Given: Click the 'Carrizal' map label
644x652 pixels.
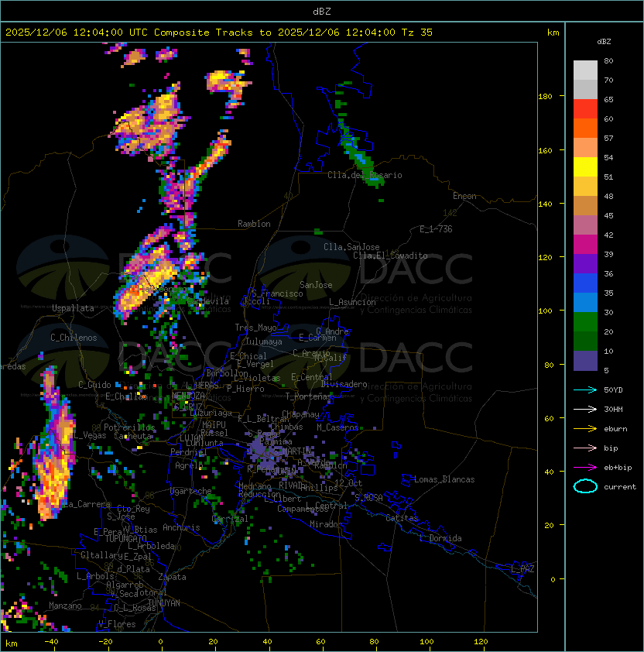Looking at the screenshot, I should point(230,519).
